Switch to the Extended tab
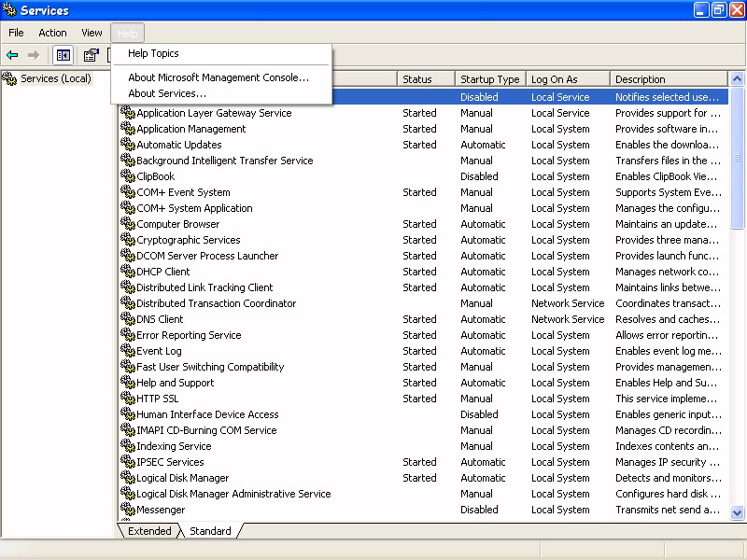This screenshot has height=560, width=747. (x=149, y=531)
